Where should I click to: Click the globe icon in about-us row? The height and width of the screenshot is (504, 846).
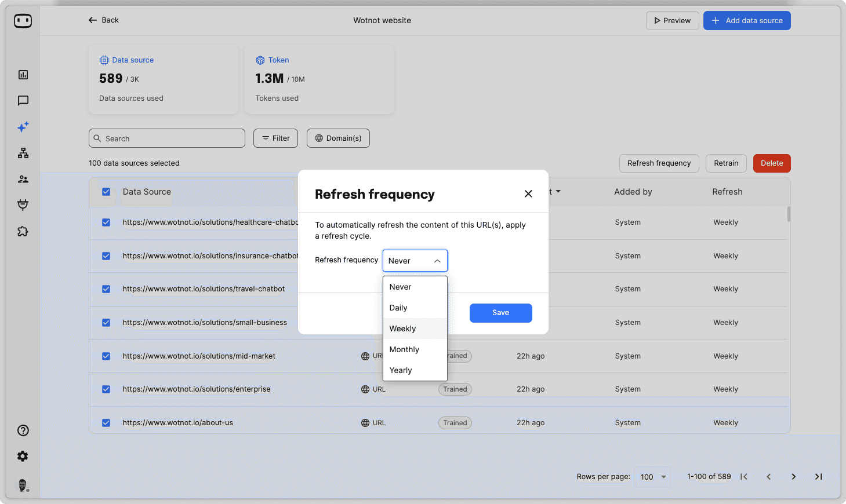365,423
